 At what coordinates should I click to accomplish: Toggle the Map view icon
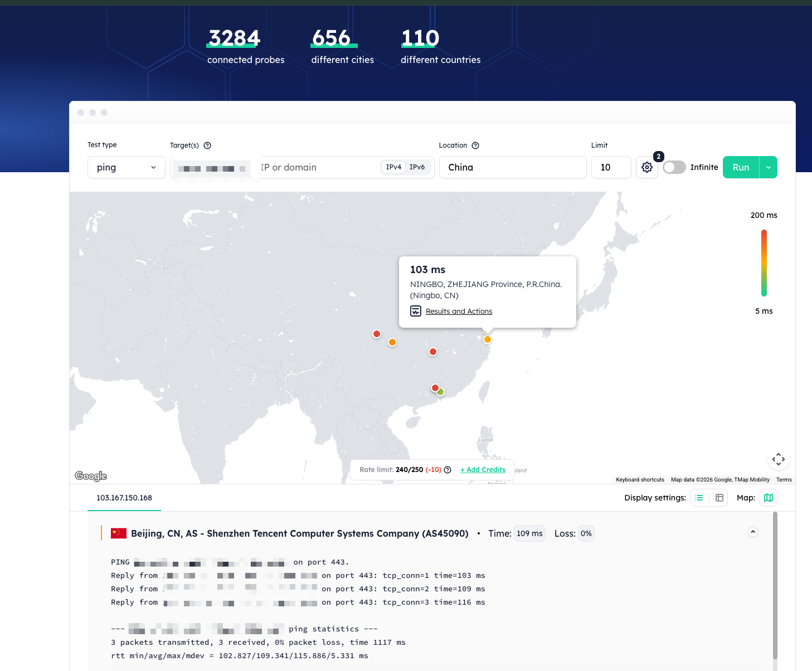(769, 498)
